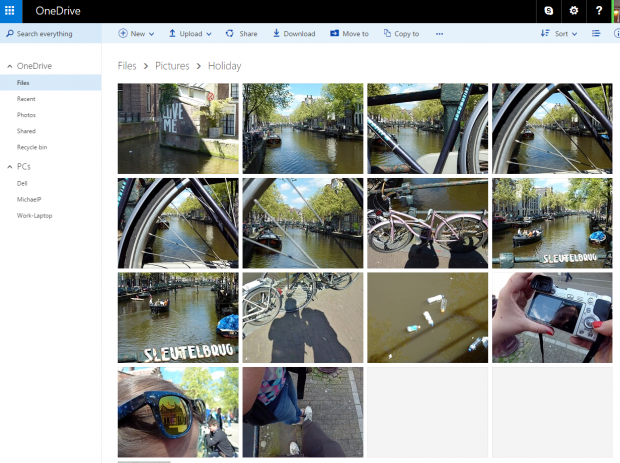Focus the Search everything field

point(51,34)
